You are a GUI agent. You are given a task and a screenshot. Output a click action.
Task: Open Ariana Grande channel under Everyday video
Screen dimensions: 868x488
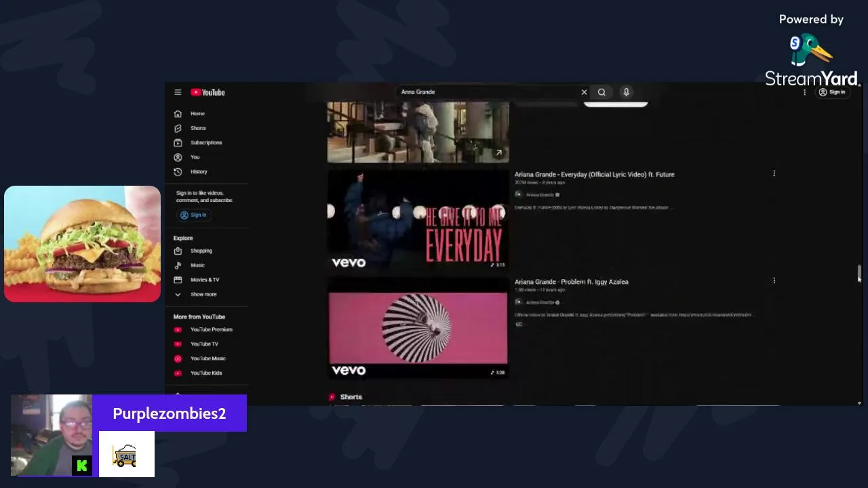click(x=540, y=195)
